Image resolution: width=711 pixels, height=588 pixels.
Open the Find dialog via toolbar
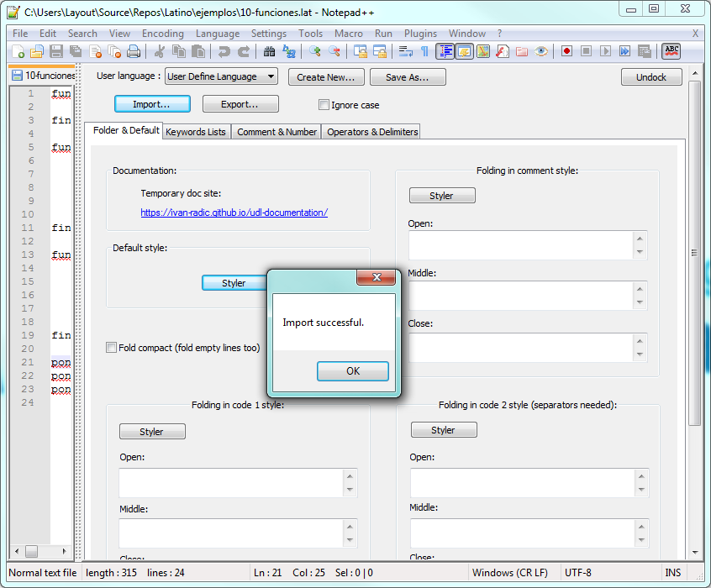pyautogui.click(x=271, y=51)
